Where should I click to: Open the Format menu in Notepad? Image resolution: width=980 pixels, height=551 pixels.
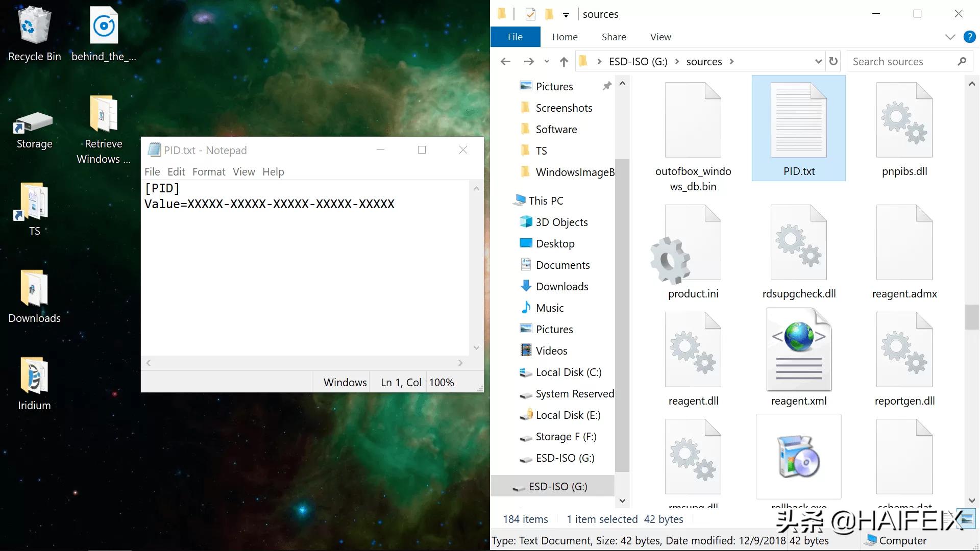coord(208,172)
